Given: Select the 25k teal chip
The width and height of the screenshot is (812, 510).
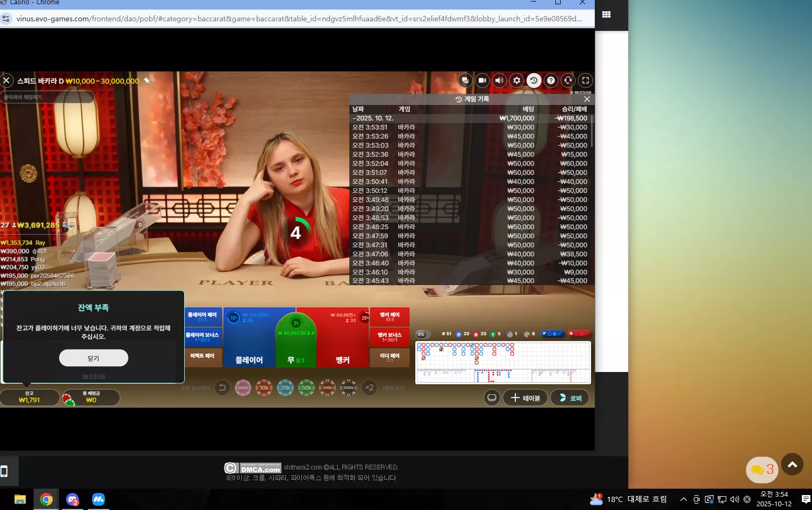Looking at the screenshot, I should 285,388.
